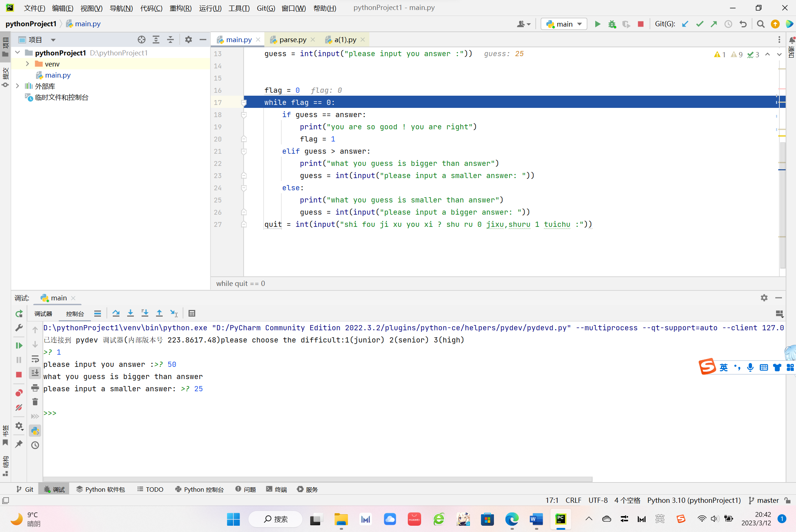Click the Step Out debug icon
This screenshot has height=532, width=796.
[159, 313]
